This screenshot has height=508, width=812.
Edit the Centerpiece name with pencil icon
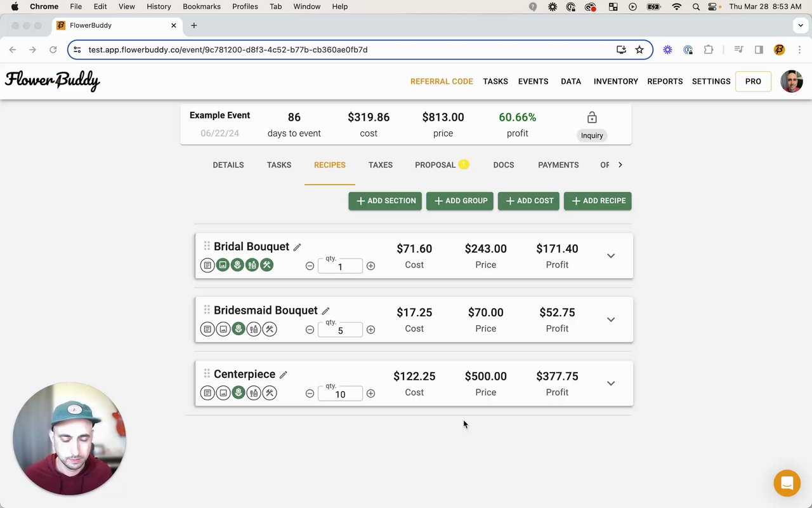click(x=284, y=375)
